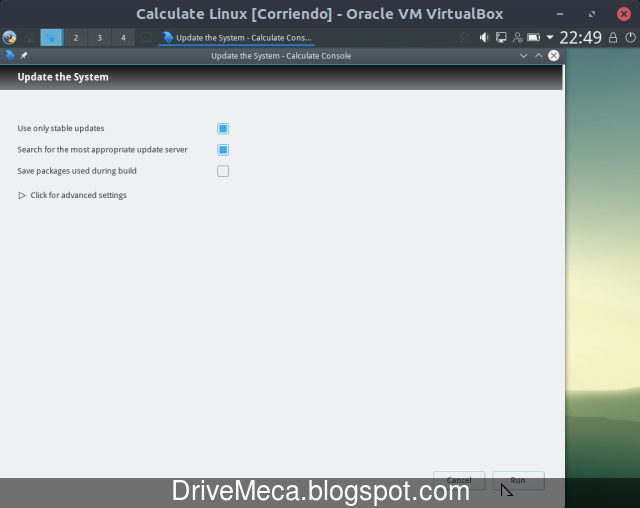Enable Save packages used during build
Screen dimensions: 640x508
tap(223, 171)
